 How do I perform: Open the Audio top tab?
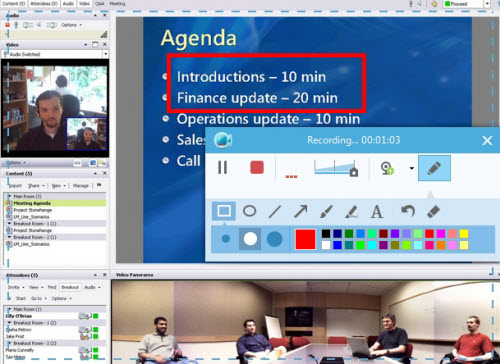click(68, 4)
